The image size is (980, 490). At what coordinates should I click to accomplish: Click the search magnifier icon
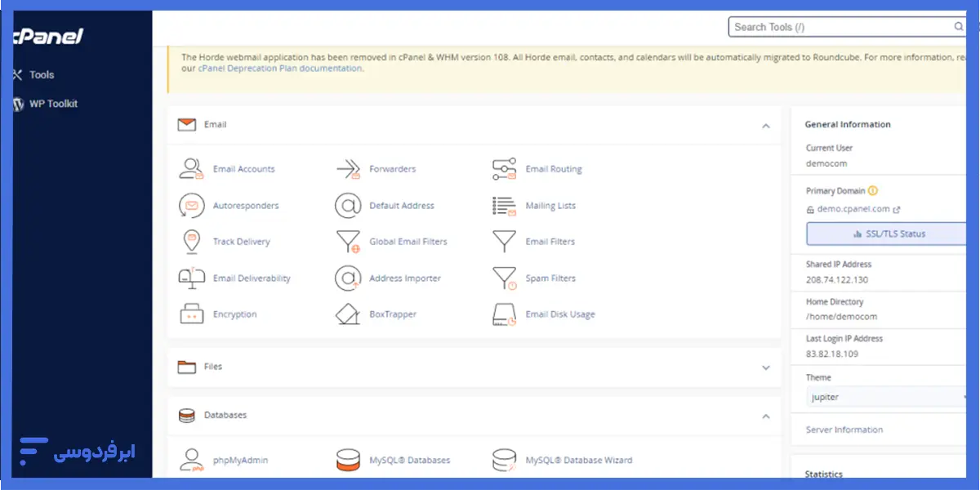coord(959,27)
